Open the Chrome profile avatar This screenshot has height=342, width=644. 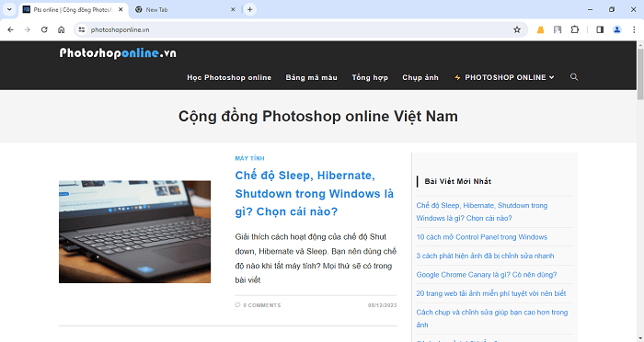pos(617,29)
